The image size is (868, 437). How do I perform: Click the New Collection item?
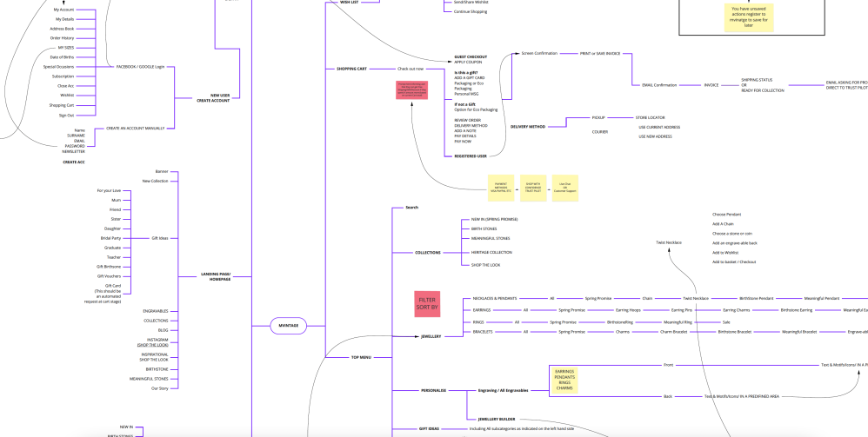155,181
